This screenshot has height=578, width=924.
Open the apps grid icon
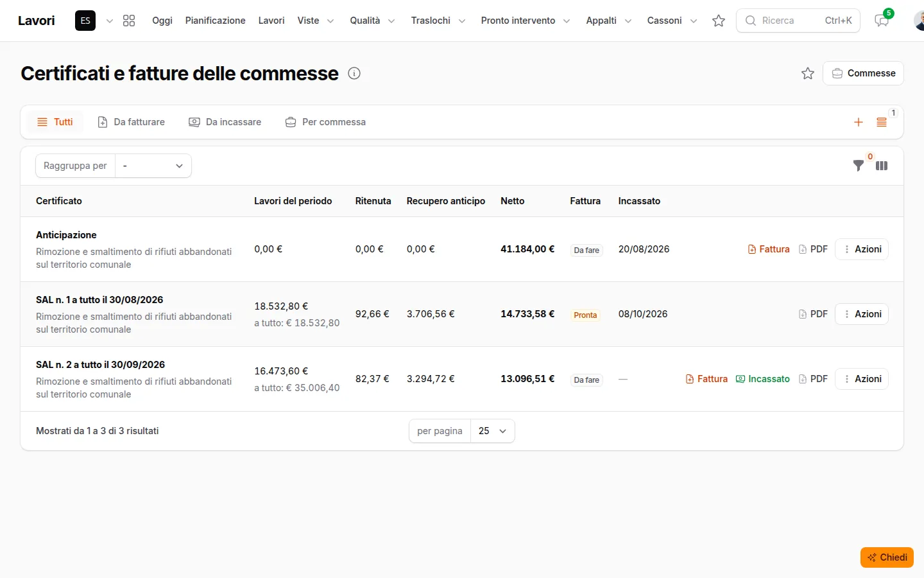coord(129,21)
